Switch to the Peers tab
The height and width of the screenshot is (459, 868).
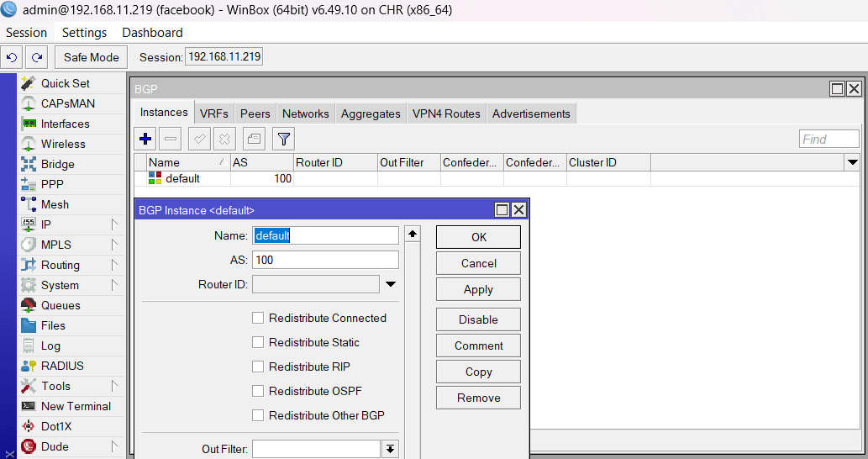[x=255, y=113]
